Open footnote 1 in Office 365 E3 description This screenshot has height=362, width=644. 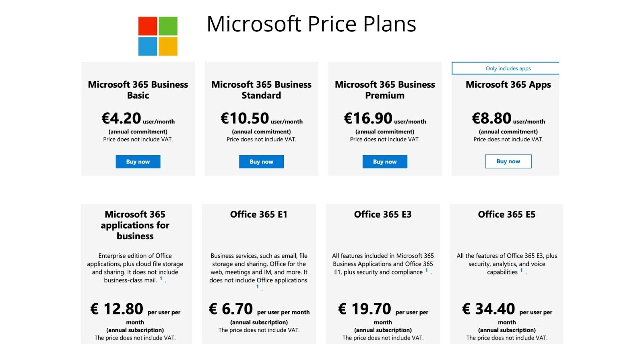[x=427, y=270]
